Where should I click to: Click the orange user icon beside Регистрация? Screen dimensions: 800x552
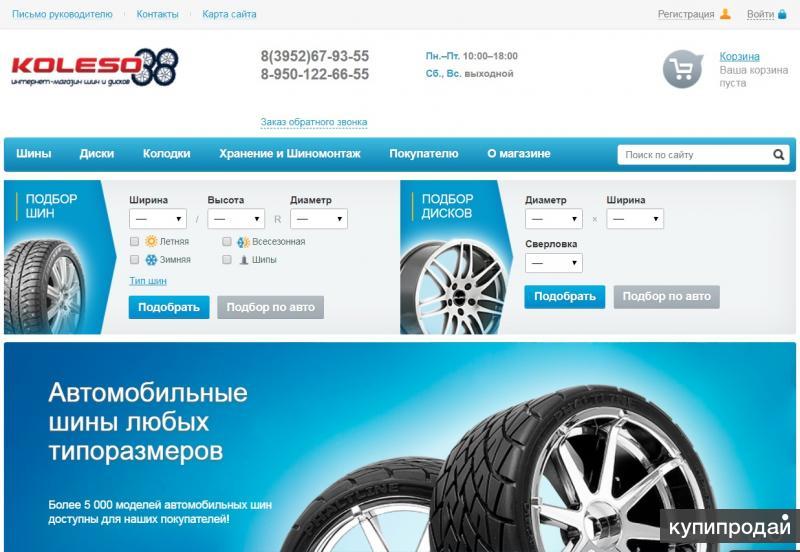point(725,14)
